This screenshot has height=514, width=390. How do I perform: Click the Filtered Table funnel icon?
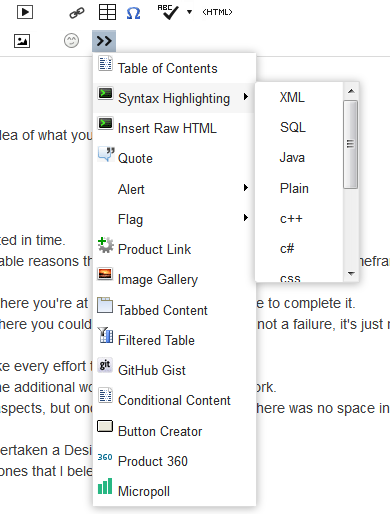(x=105, y=335)
